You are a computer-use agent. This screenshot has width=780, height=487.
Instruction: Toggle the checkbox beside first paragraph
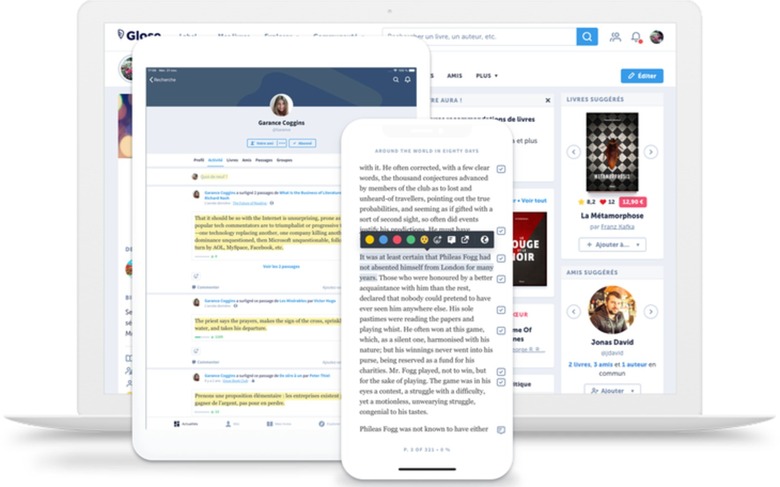click(x=501, y=169)
